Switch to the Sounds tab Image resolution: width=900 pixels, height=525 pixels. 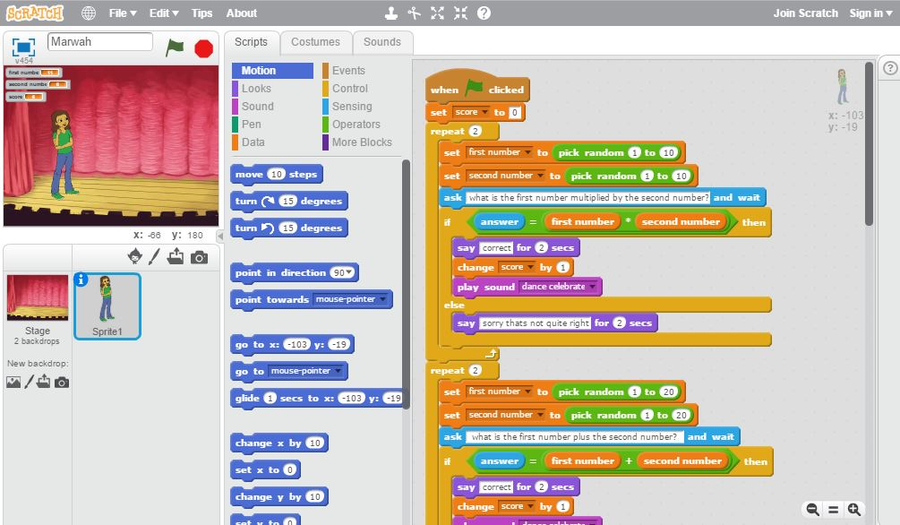click(382, 42)
